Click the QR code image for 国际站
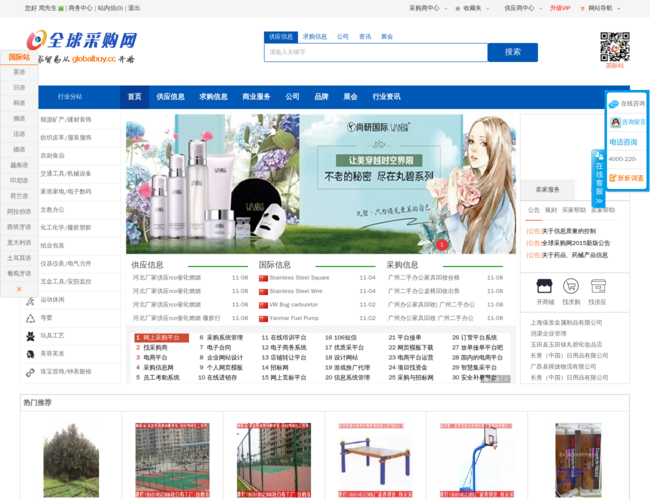This screenshot has width=650, height=500. click(x=615, y=46)
